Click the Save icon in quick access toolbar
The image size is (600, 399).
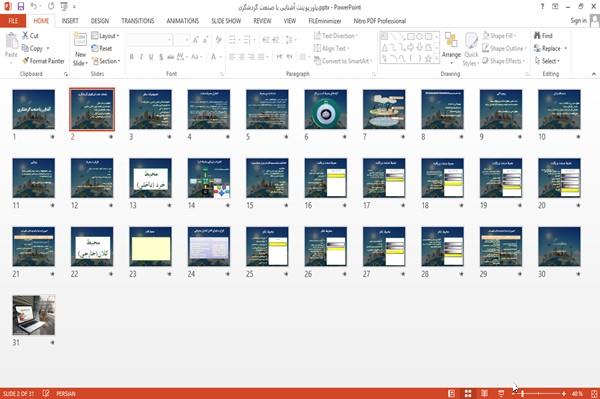coord(21,6)
